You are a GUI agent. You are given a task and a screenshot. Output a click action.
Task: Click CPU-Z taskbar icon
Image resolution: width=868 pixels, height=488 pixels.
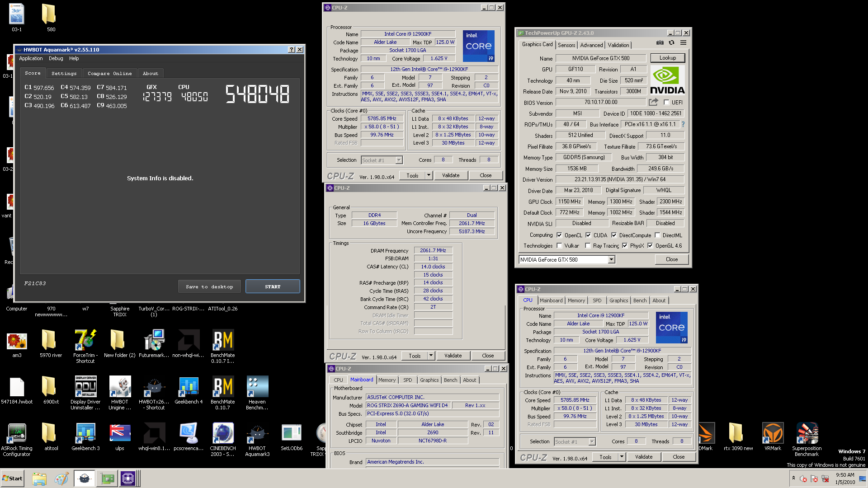pos(128,479)
